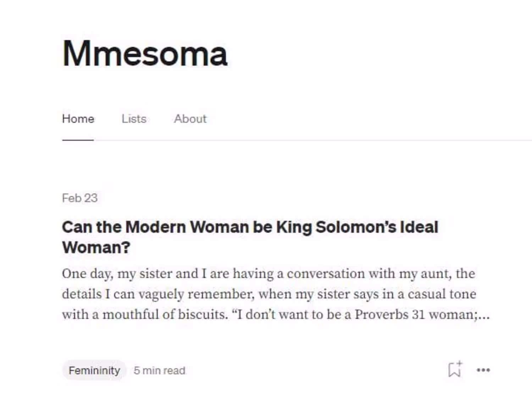This screenshot has width=532, height=399.
Task: Open the About tab
Action: click(190, 119)
